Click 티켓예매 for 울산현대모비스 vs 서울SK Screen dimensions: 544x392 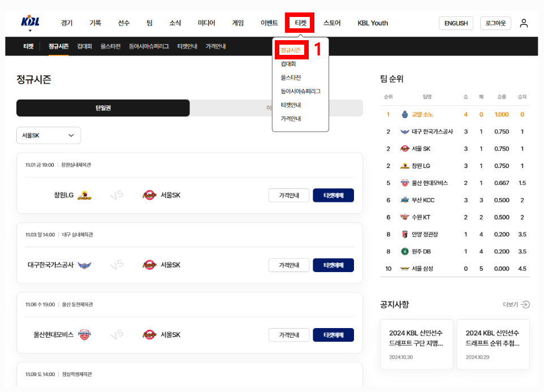pos(334,335)
